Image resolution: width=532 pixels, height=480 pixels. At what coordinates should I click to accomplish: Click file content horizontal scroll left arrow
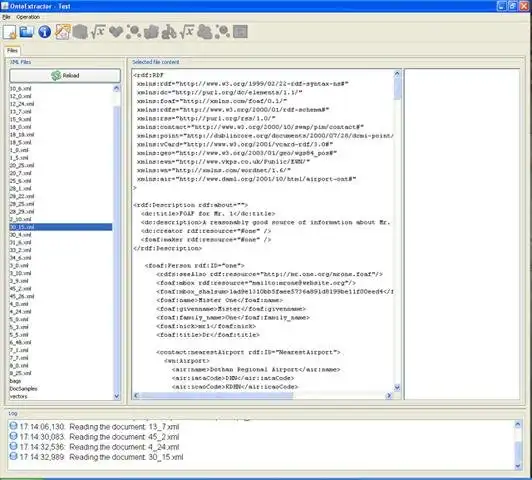(136, 396)
